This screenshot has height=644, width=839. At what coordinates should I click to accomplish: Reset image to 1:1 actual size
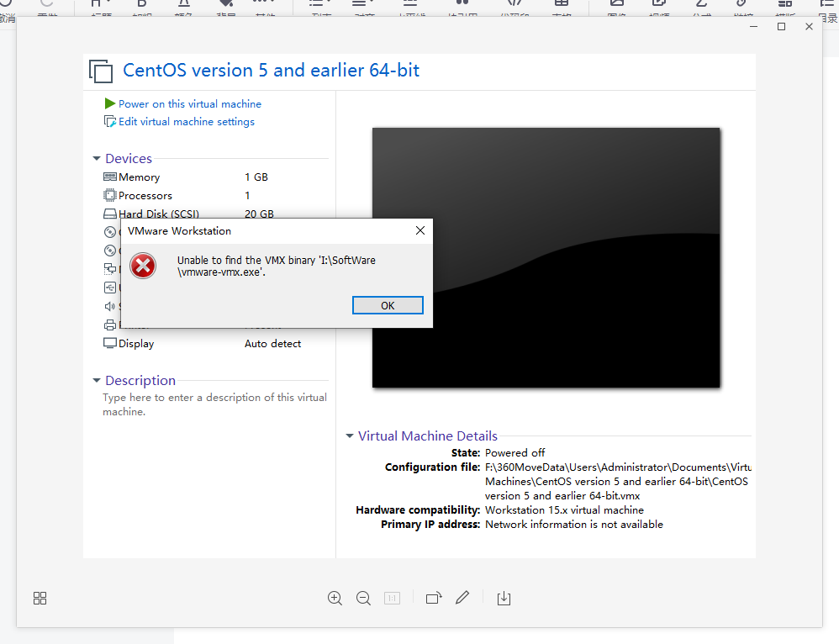pyautogui.click(x=393, y=598)
